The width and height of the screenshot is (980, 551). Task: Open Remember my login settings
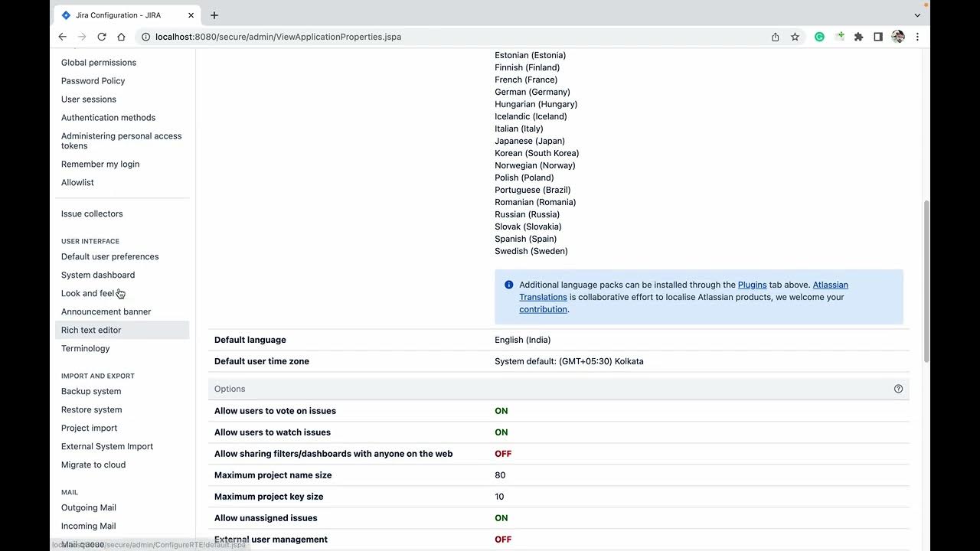click(100, 165)
